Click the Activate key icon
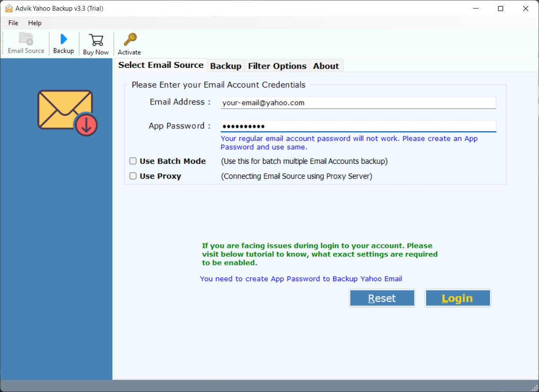The height and width of the screenshot is (392, 539). click(x=129, y=43)
